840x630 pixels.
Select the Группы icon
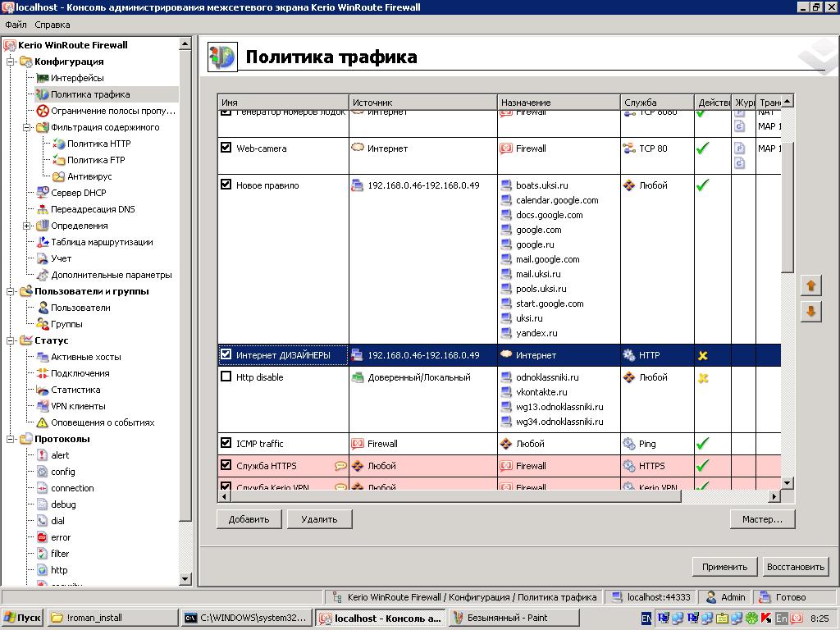(43, 324)
